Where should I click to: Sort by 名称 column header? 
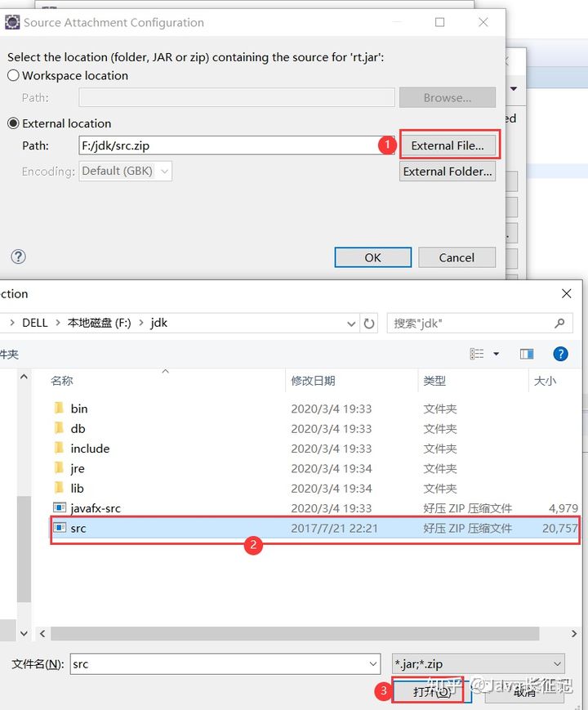click(62, 381)
